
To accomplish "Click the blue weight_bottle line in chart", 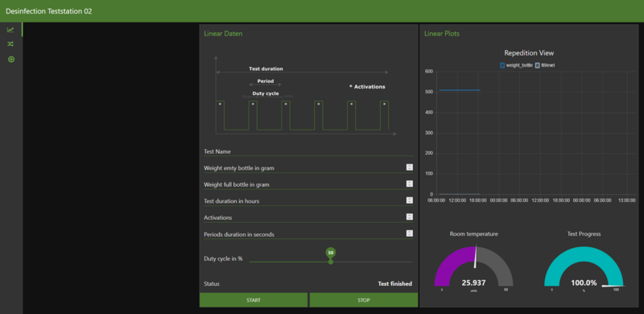I will (x=460, y=90).
